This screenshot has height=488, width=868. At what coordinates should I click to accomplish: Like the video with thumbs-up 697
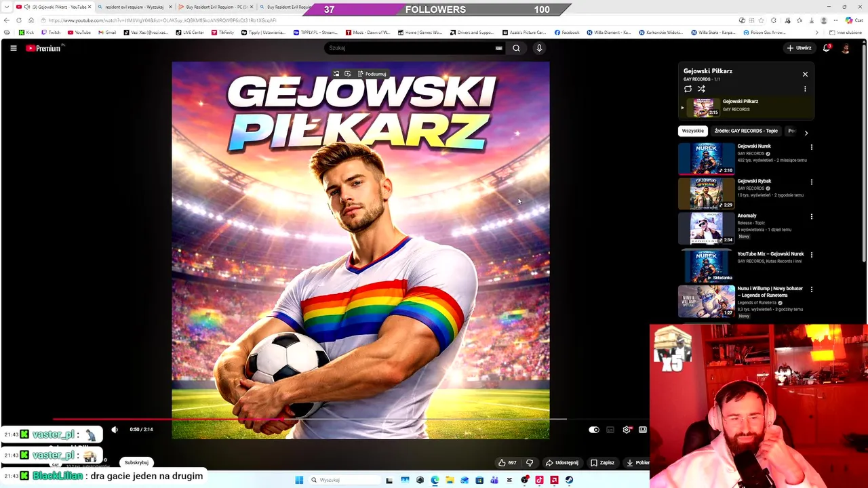[507, 462]
